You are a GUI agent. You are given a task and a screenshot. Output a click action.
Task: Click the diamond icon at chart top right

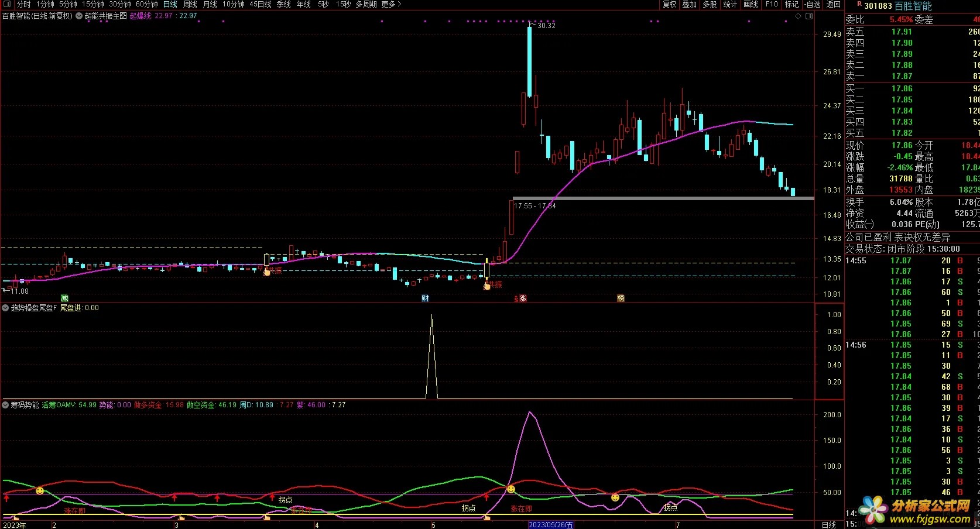click(x=798, y=16)
